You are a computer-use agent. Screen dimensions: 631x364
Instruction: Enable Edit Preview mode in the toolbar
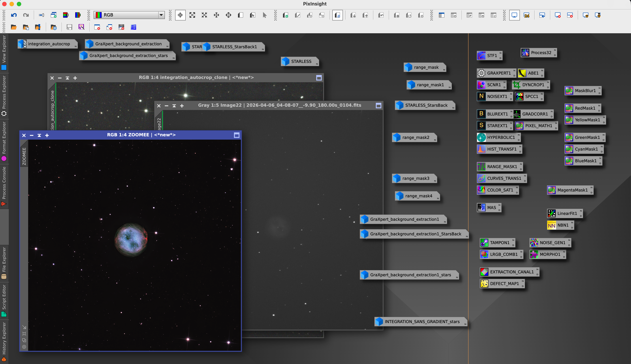tap(252, 15)
